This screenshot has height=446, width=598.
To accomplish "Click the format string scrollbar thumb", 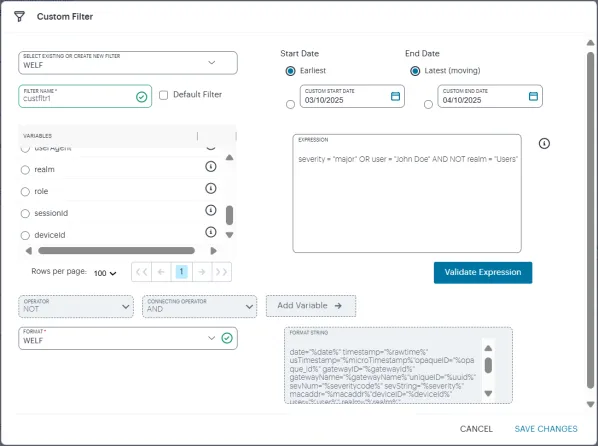I will tap(488, 365).
